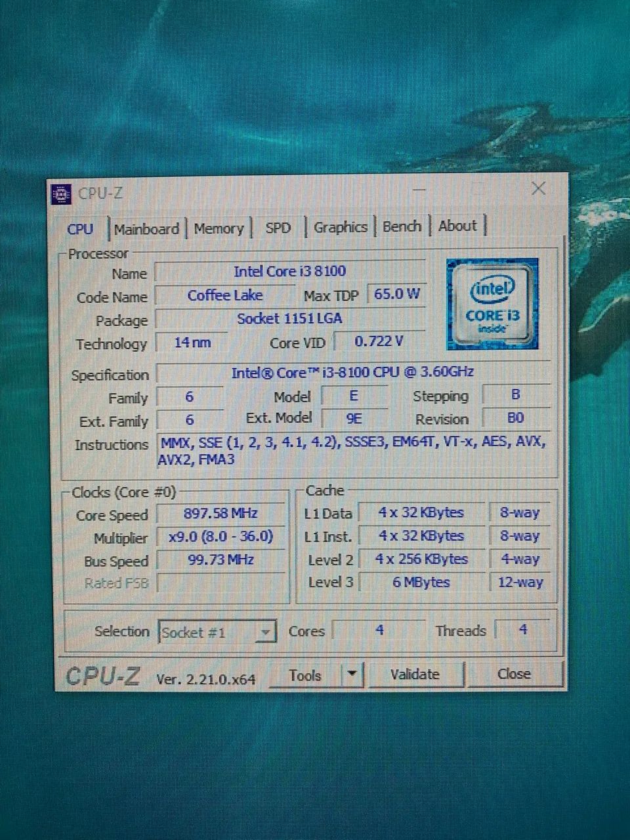Click the Specification field i3-8100 CPU @ 3.60GHz

pyautogui.click(x=352, y=372)
